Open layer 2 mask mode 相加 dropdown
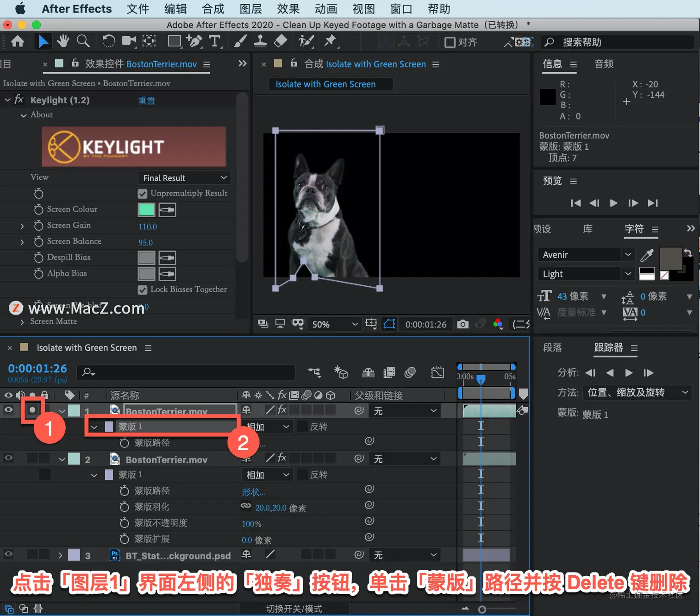The image size is (700, 616). [x=268, y=475]
